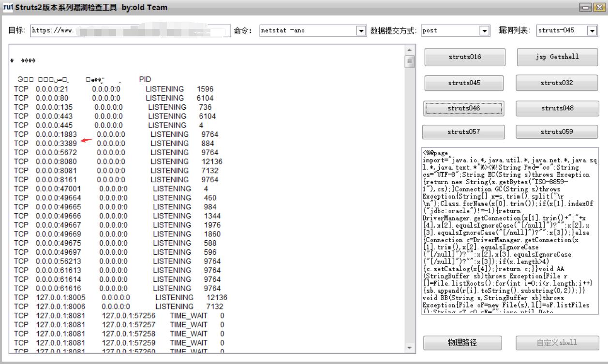Screen dimensions: 608x364
Task: Click the 0.0.0.0:80 listening row
Action: pos(114,98)
